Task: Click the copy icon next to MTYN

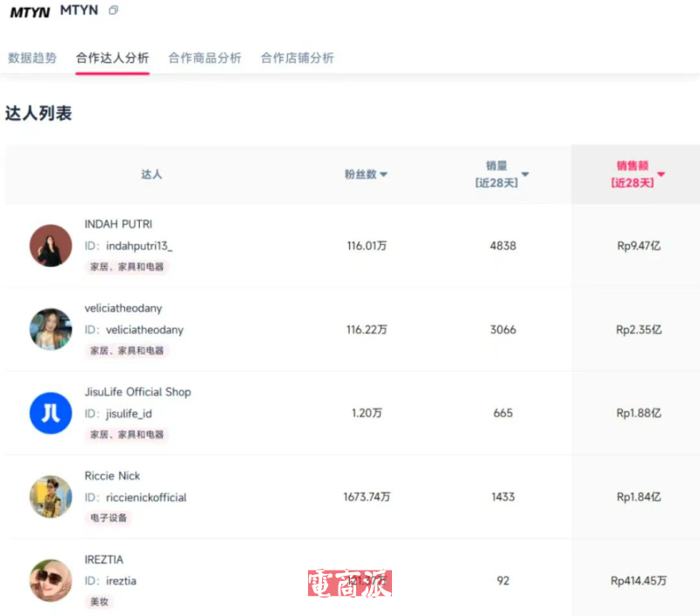Action: coord(114,10)
